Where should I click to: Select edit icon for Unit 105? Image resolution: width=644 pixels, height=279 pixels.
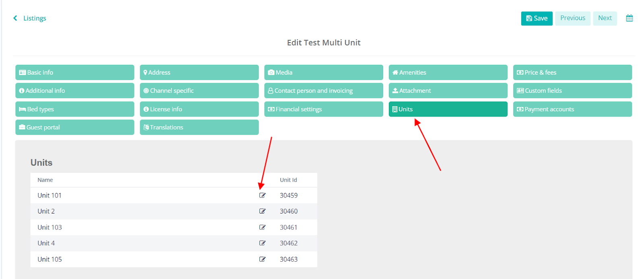(x=262, y=259)
